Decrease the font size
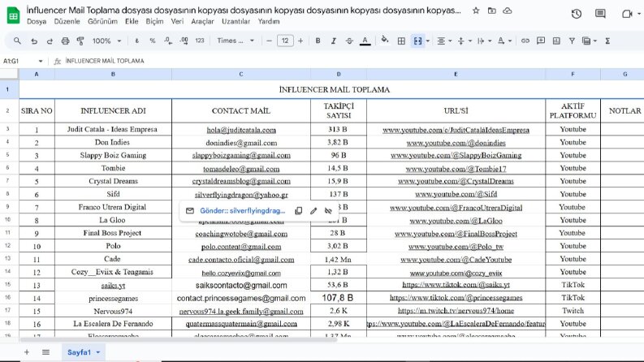 (x=269, y=41)
